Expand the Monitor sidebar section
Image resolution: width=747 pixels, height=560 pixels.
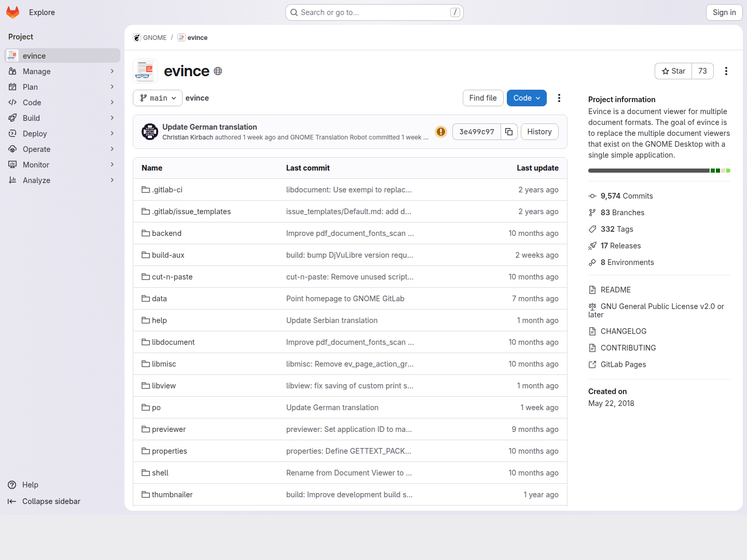(62, 165)
